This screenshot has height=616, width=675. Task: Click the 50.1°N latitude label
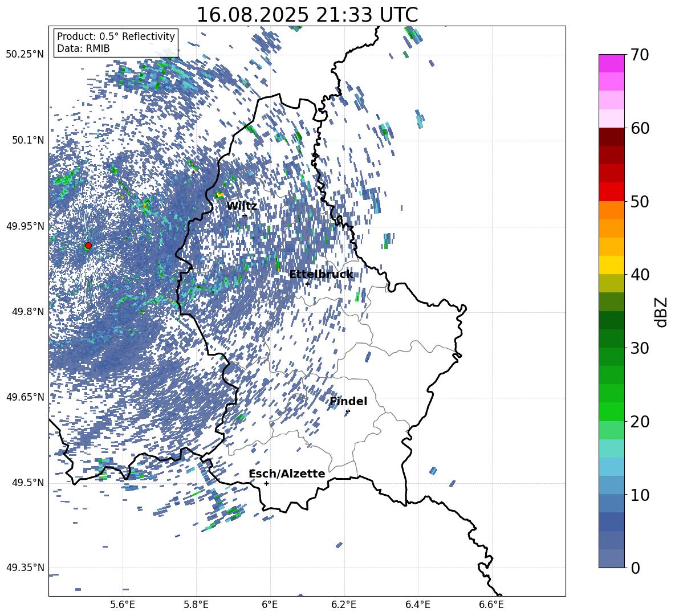28,140
